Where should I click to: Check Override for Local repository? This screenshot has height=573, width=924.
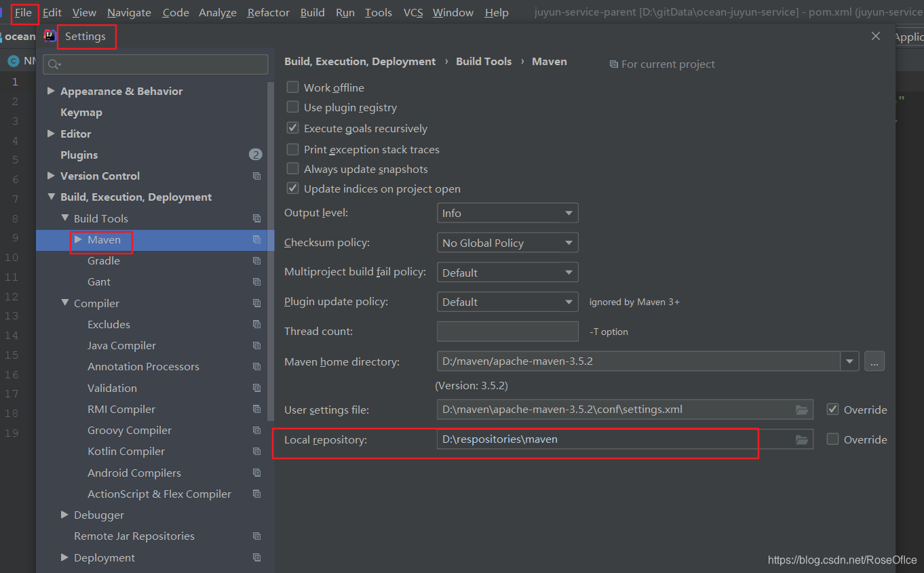832,439
